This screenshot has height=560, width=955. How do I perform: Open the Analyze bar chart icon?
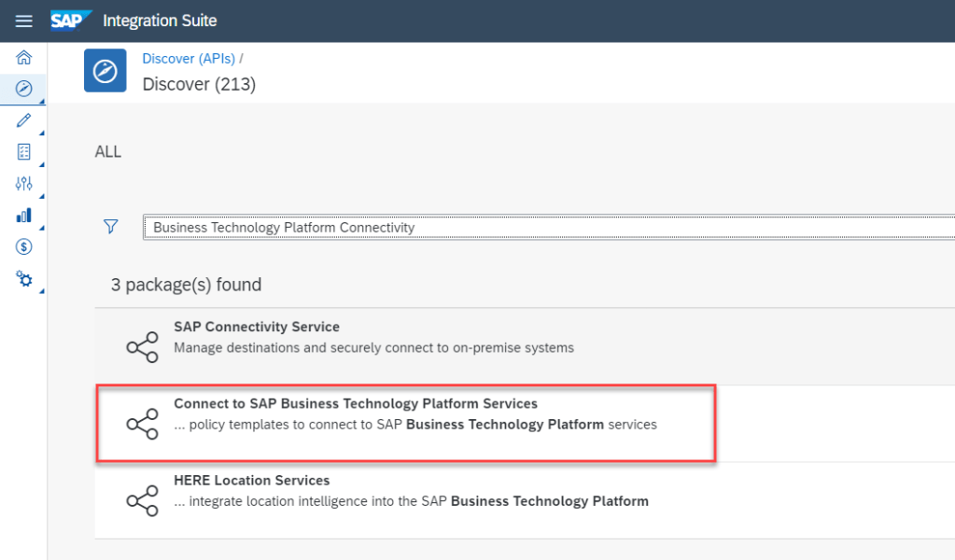pyautogui.click(x=24, y=216)
